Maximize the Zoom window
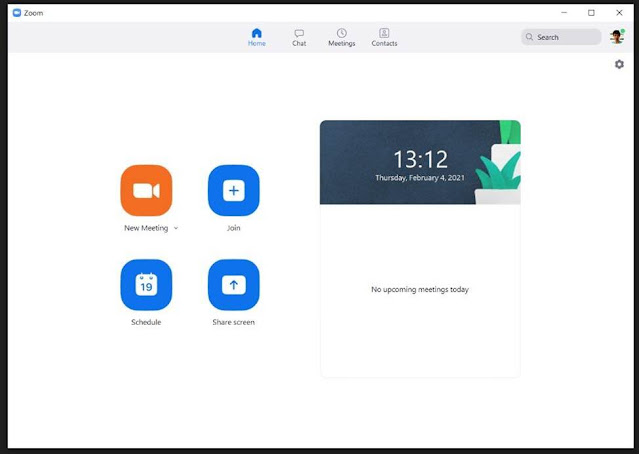This screenshot has height=454, width=639. pyautogui.click(x=591, y=13)
